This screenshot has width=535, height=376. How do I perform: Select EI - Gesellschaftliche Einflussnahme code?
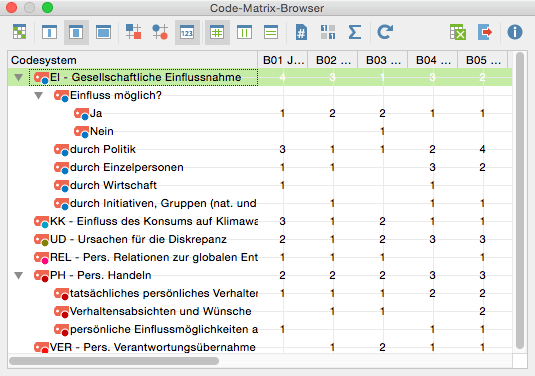(146, 77)
